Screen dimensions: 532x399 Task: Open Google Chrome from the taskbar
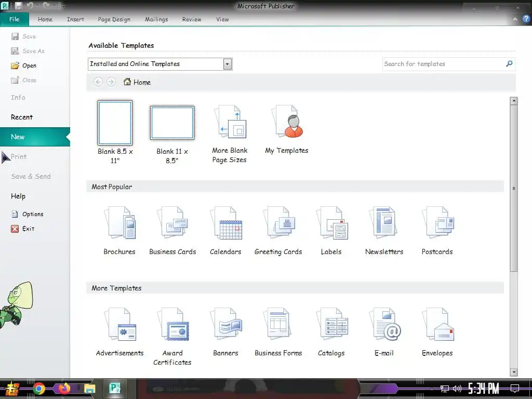39,389
